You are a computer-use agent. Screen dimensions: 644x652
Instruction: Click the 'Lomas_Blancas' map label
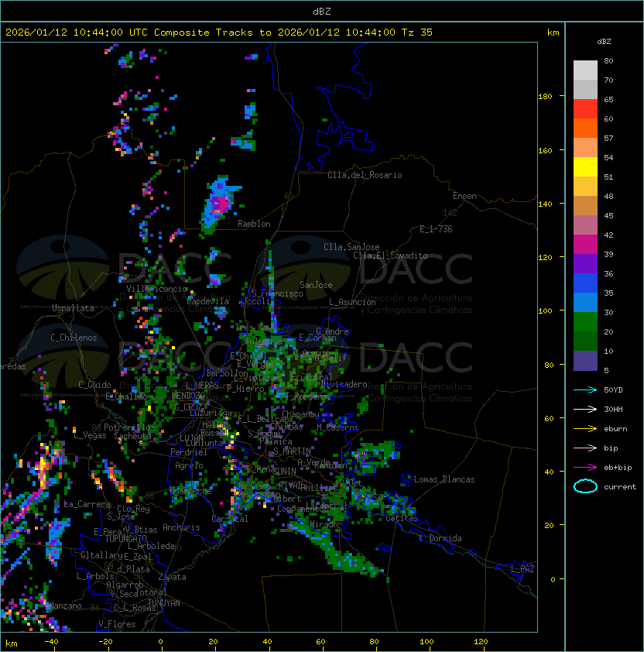(x=444, y=479)
